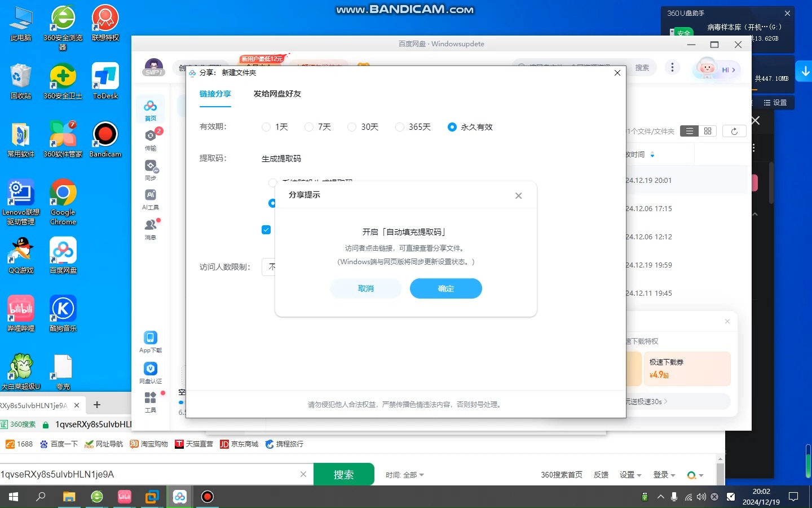Open the ToDesk desktop shortcut
This screenshot has height=508, width=812.
(105, 81)
